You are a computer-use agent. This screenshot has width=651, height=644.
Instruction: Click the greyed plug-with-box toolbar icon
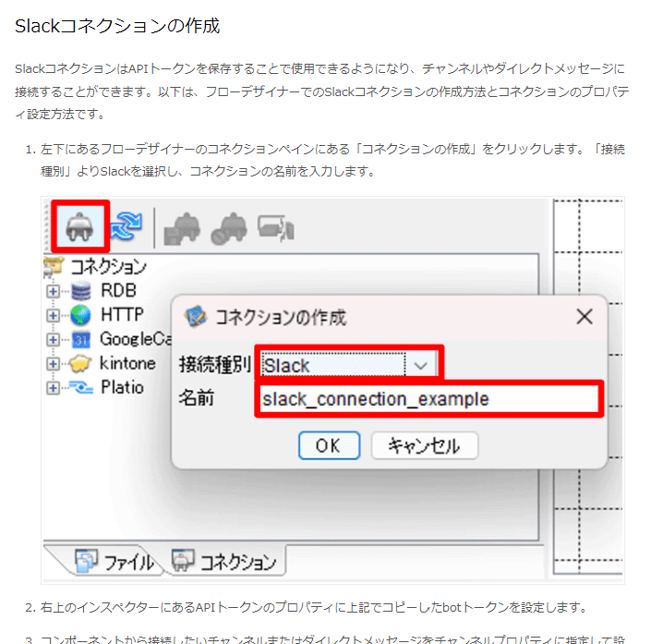tap(182, 228)
